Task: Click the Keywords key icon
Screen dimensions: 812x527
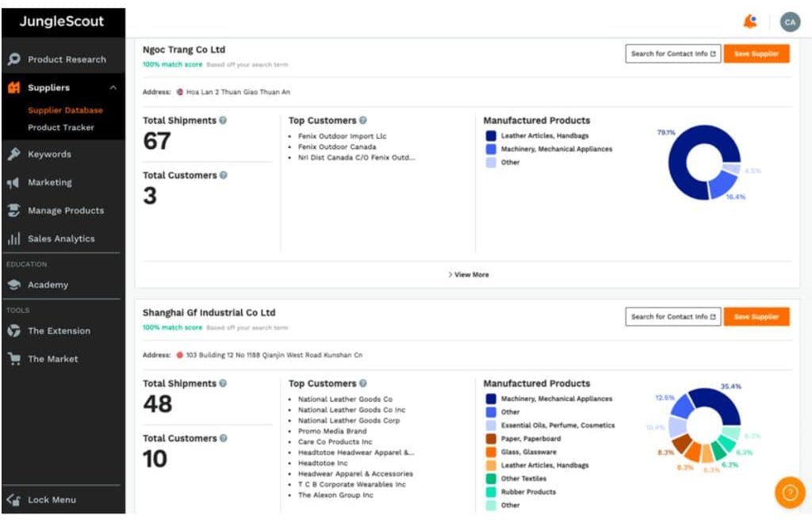Action: (x=14, y=154)
